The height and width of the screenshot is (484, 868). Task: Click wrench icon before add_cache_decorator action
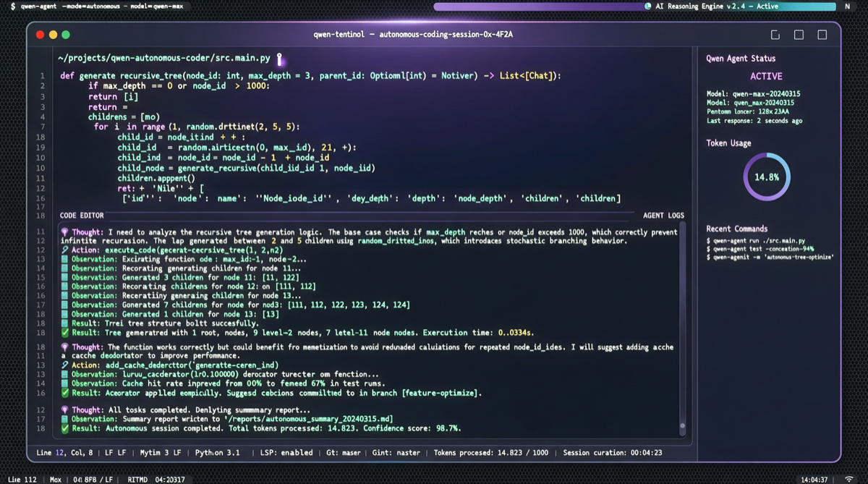pos(64,365)
